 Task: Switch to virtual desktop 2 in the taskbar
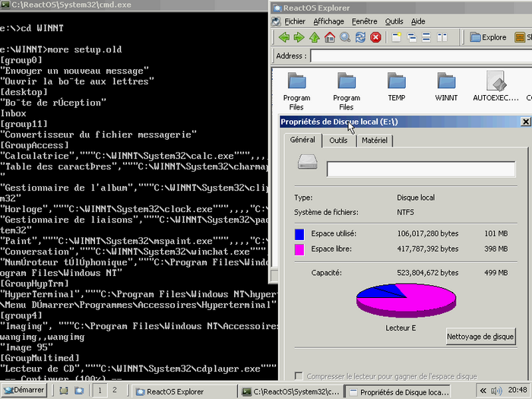point(115,391)
